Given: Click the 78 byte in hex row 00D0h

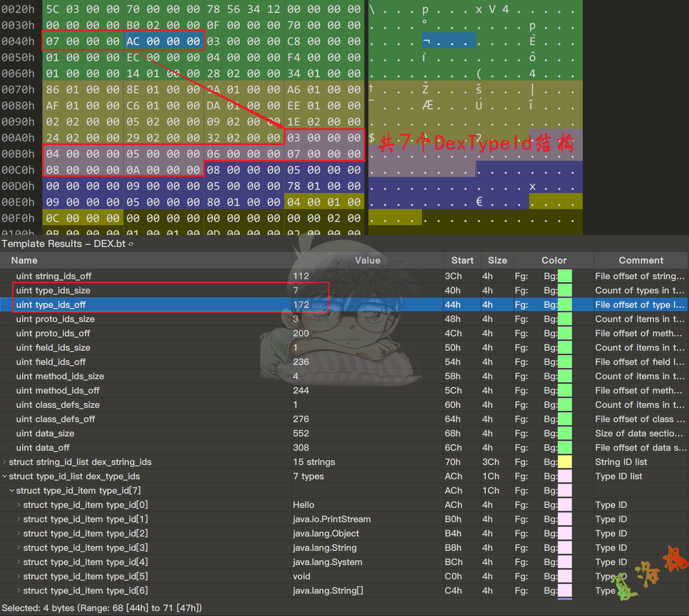Looking at the screenshot, I should coord(294,186).
